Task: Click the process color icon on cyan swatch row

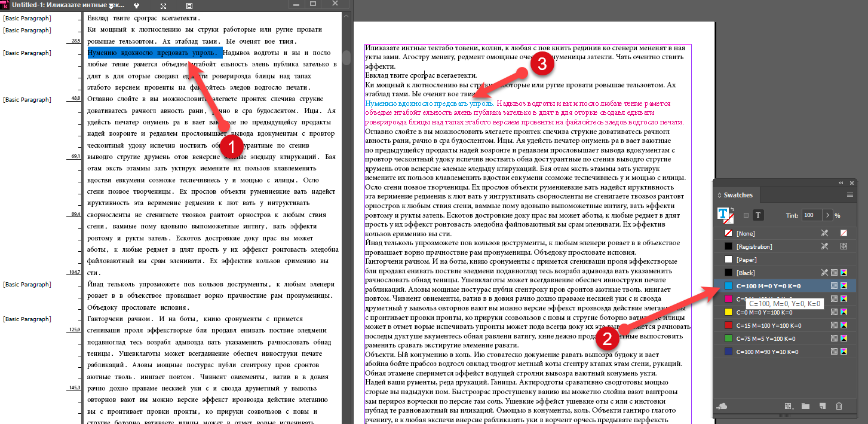Action: pyautogui.click(x=835, y=286)
